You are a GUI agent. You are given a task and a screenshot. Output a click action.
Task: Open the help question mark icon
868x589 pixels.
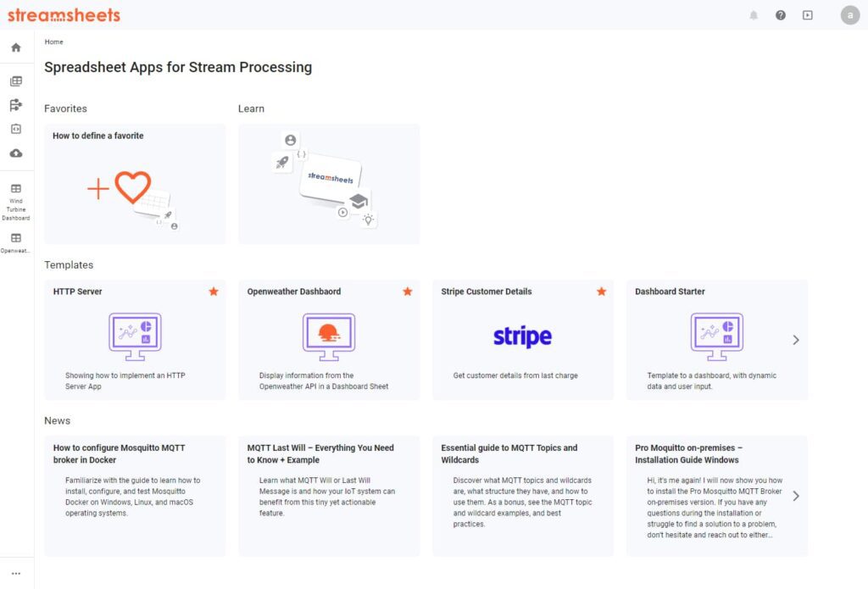coord(781,15)
